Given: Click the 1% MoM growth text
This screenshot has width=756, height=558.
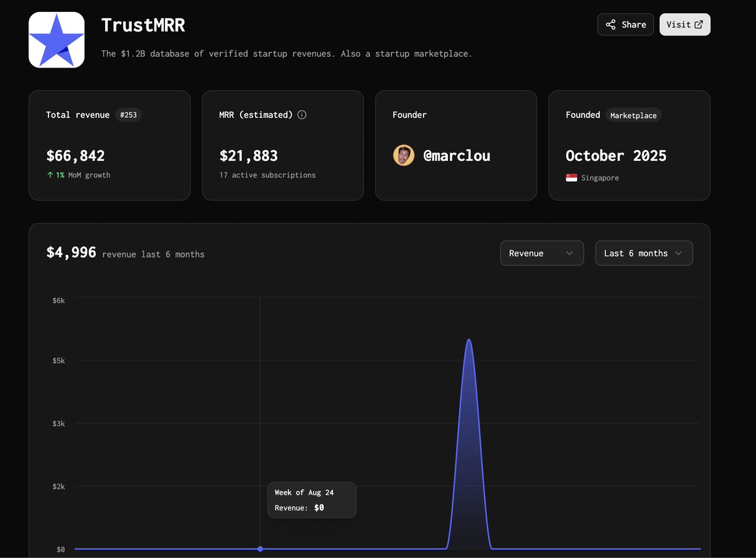Looking at the screenshot, I should pos(83,175).
